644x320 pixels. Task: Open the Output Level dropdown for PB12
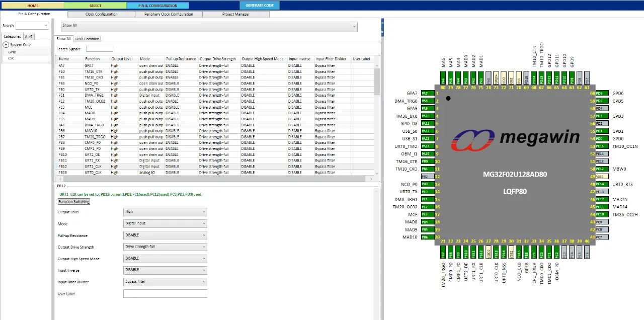click(x=165, y=212)
